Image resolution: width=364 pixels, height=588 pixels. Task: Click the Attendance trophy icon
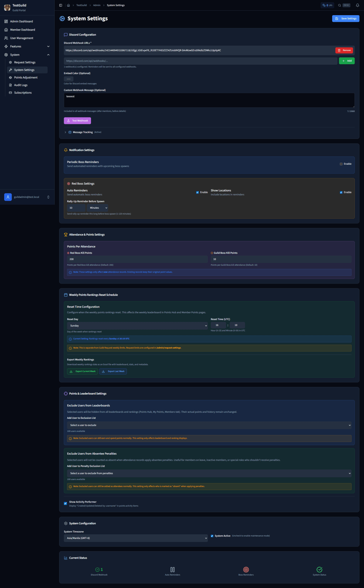coord(66,235)
